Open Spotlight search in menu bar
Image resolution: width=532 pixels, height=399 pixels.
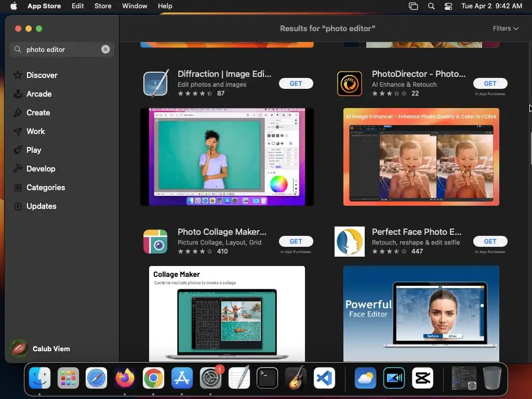click(x=431, y=6)
